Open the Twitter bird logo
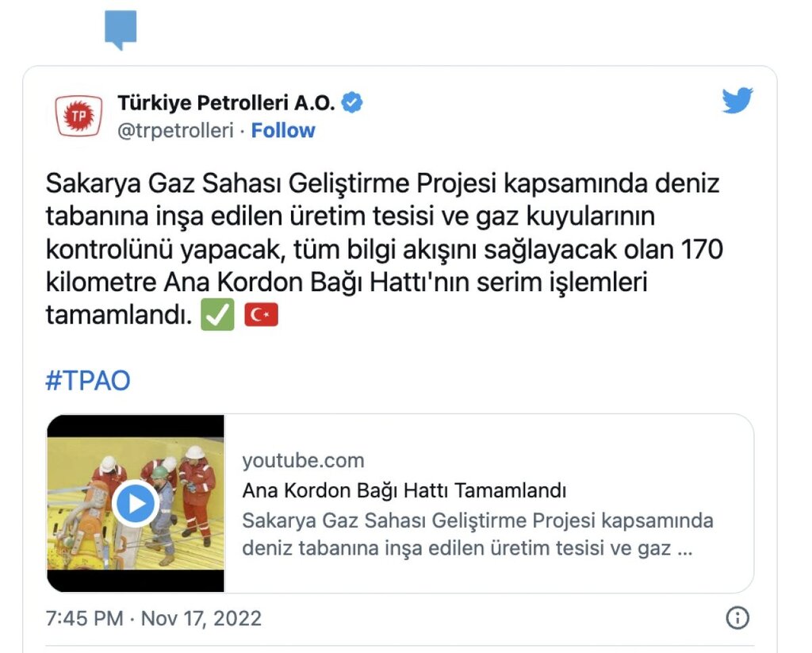Viewport: 812px width, 653px height. point(737,100)
